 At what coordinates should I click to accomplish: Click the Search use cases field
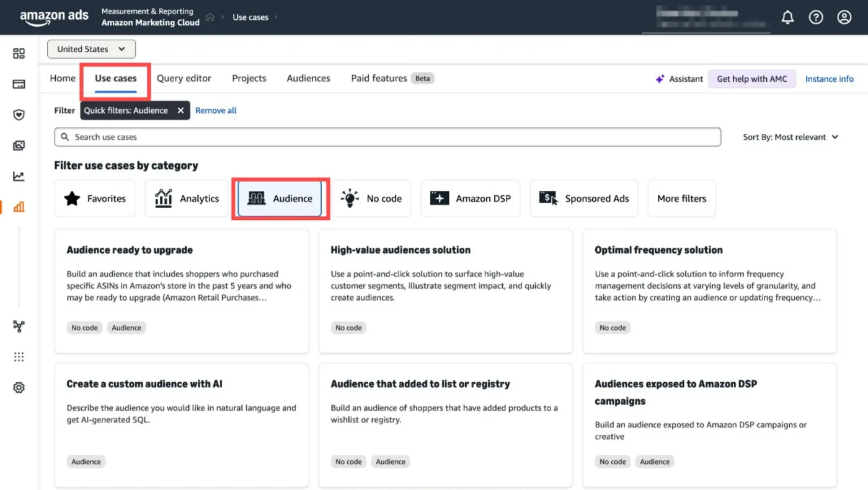tap(387, 137)
